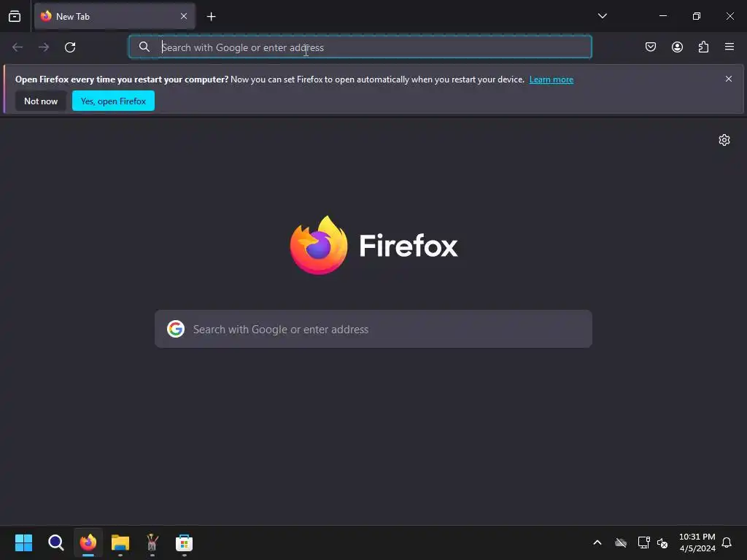Open notifications bell icon
The image size is (747, 560).
727,542
